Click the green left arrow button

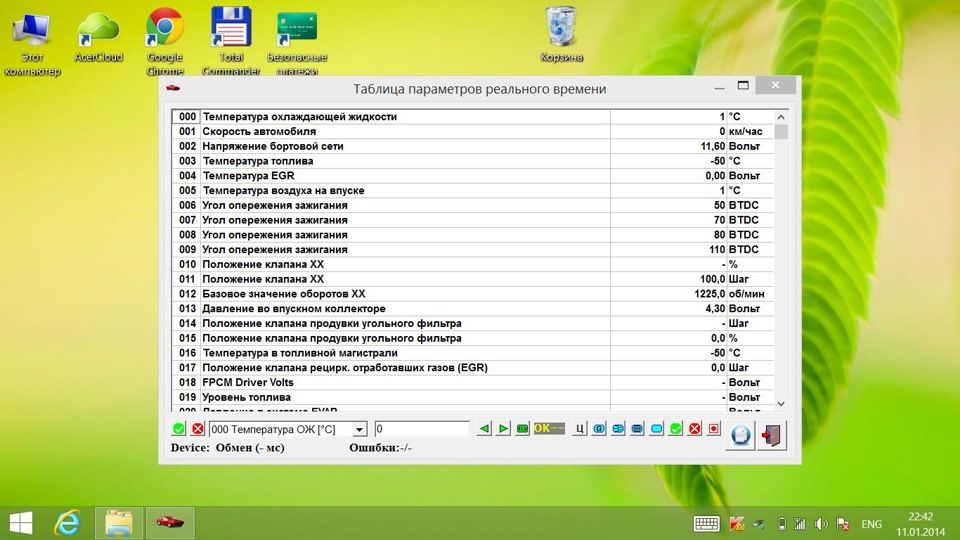click(x=484, y=429)
